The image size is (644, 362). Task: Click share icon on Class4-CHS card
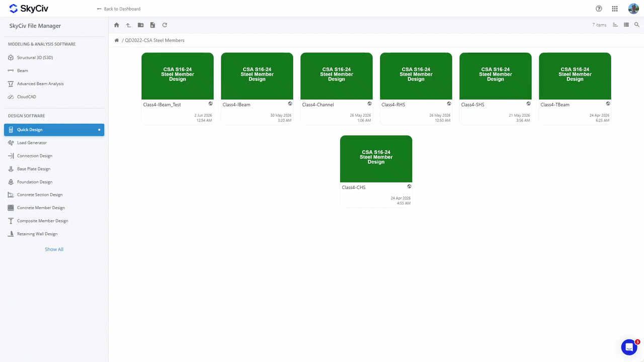pos(410,186)
